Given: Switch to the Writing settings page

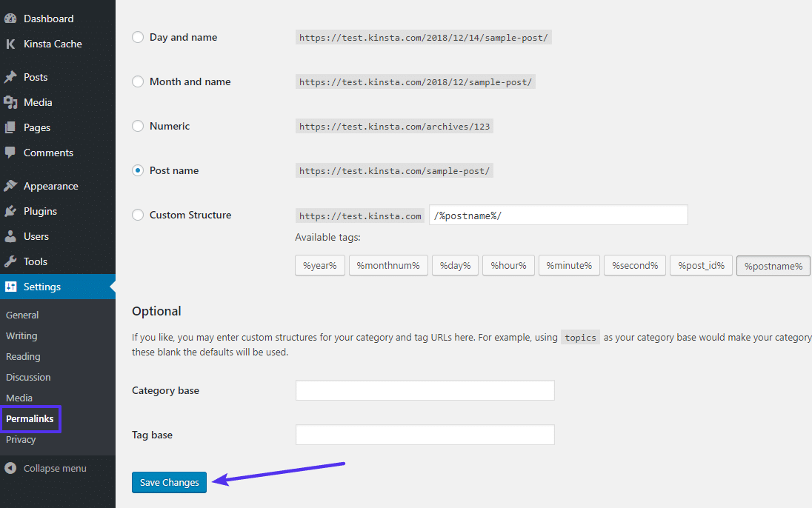Looking at the screenshot, I should tap(21, 335).
